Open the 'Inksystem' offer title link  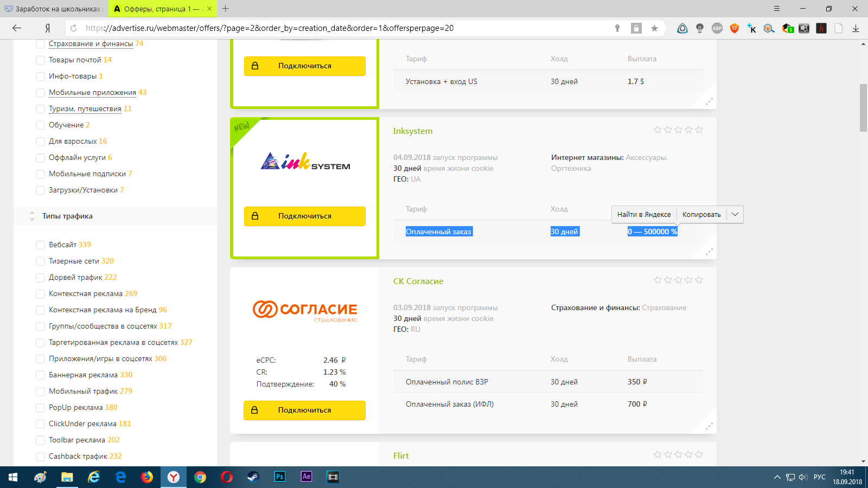pyautogui.click(x=413, y=131)
